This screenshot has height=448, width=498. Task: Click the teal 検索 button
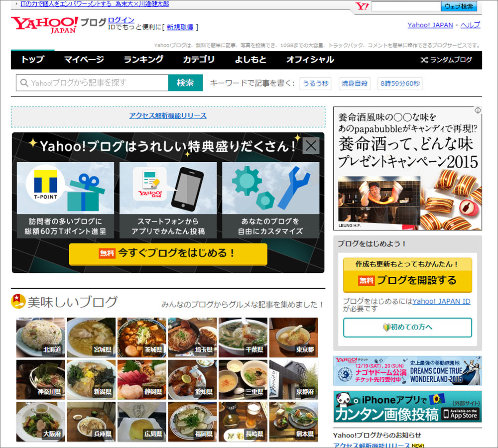point(185,83)
